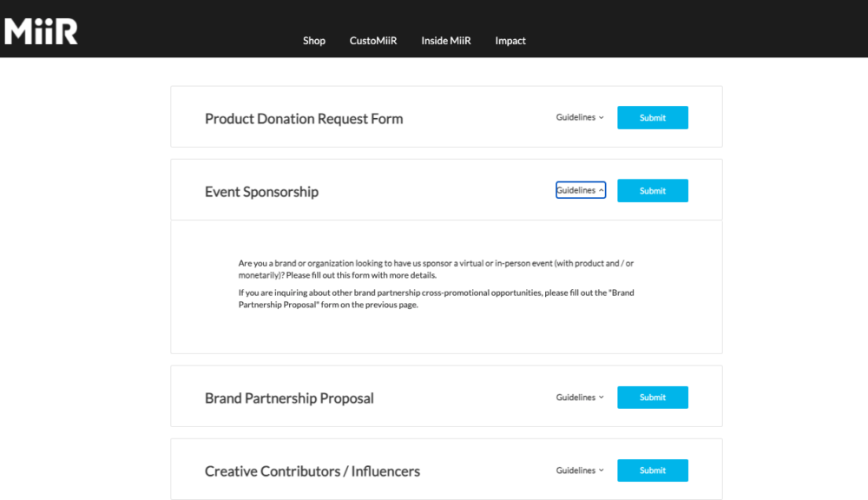
Task: Open the Shop menu
Action: pos(314,41)
